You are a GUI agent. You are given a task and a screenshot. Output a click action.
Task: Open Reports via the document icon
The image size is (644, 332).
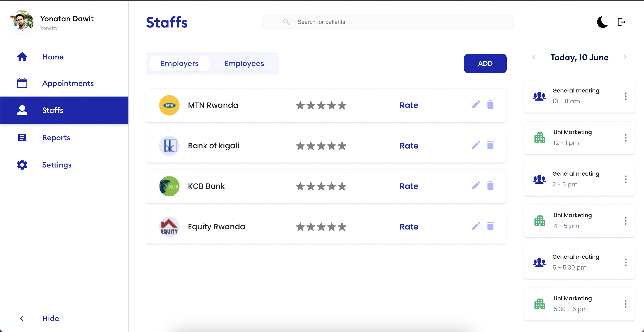(x=22, y=137)
